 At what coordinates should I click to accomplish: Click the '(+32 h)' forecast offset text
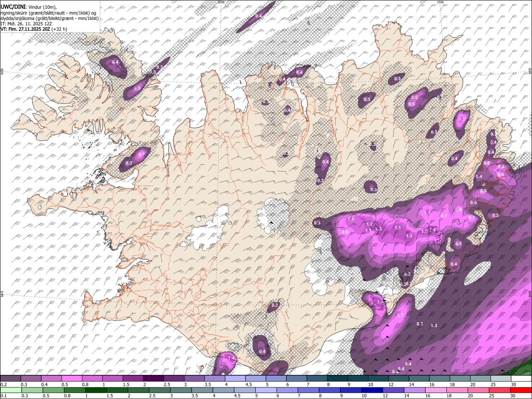click(x=59, y=29)
